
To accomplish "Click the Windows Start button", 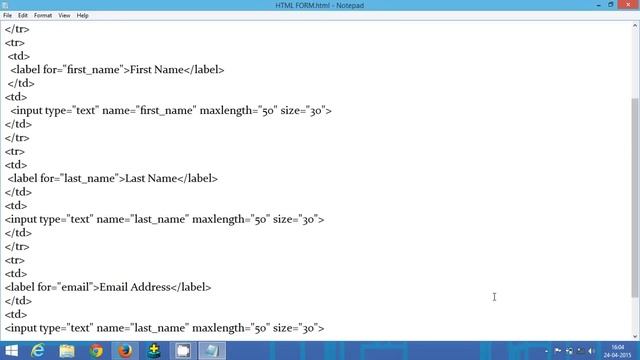I will pyautogui.click(x=11, y=351).
